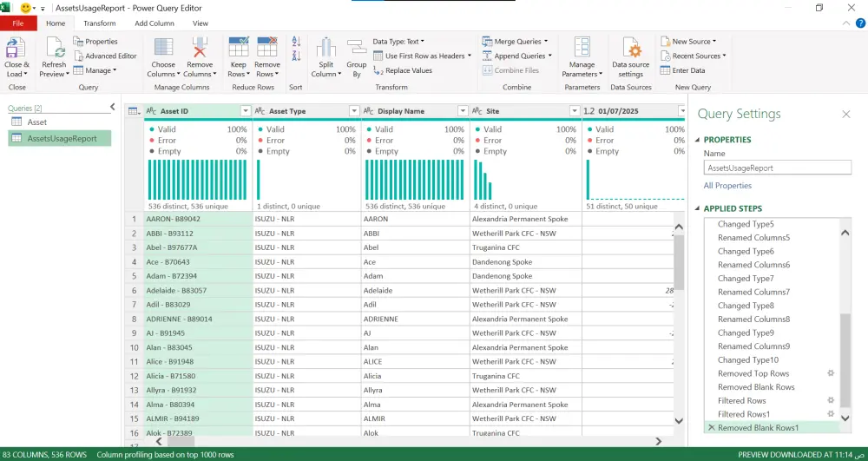Click the query Name input field

[778, 168]
